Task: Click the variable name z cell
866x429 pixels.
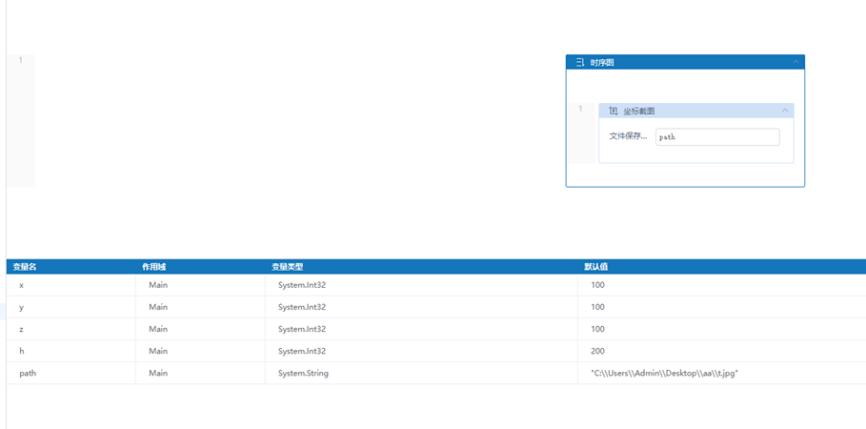Action: tap(22, 329)
